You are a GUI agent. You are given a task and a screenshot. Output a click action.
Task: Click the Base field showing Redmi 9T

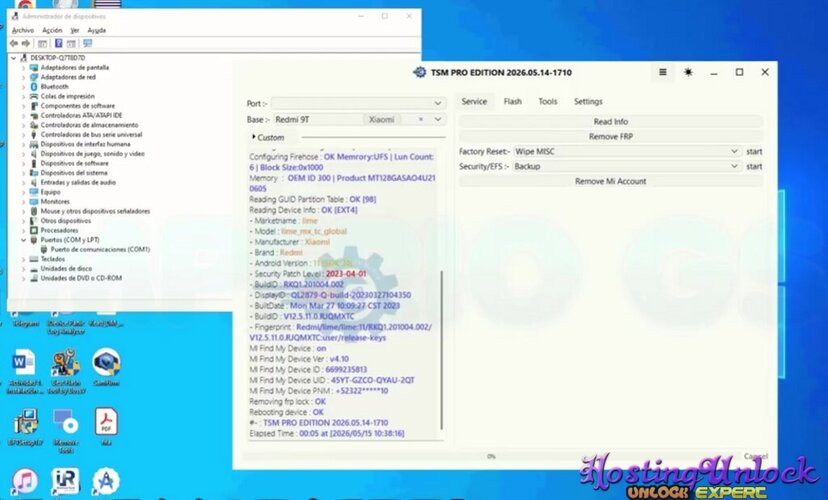(x=359, y=119)
